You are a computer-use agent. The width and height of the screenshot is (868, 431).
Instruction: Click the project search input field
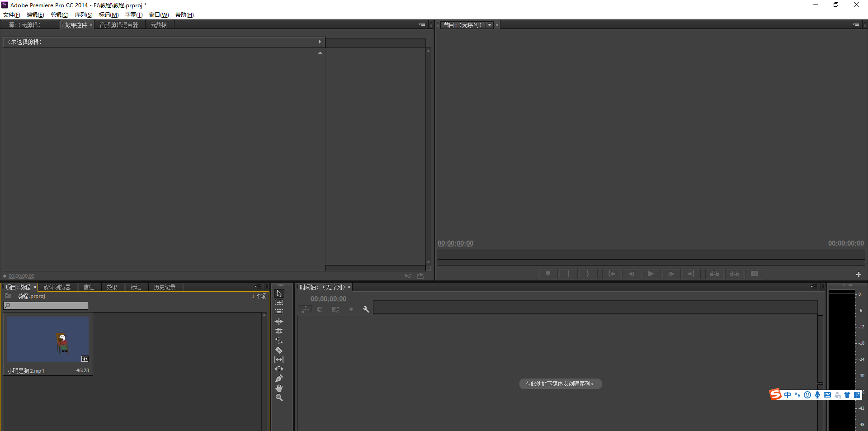point(46,306)
